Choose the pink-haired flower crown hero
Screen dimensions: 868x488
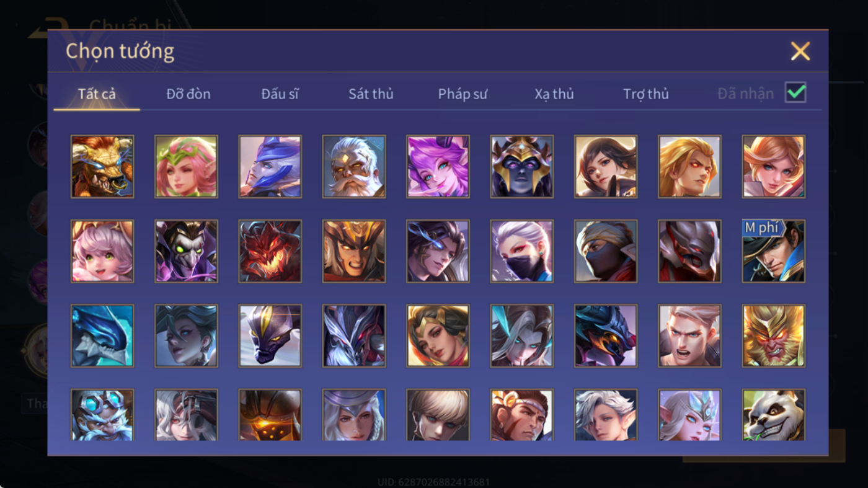[186, 167]
